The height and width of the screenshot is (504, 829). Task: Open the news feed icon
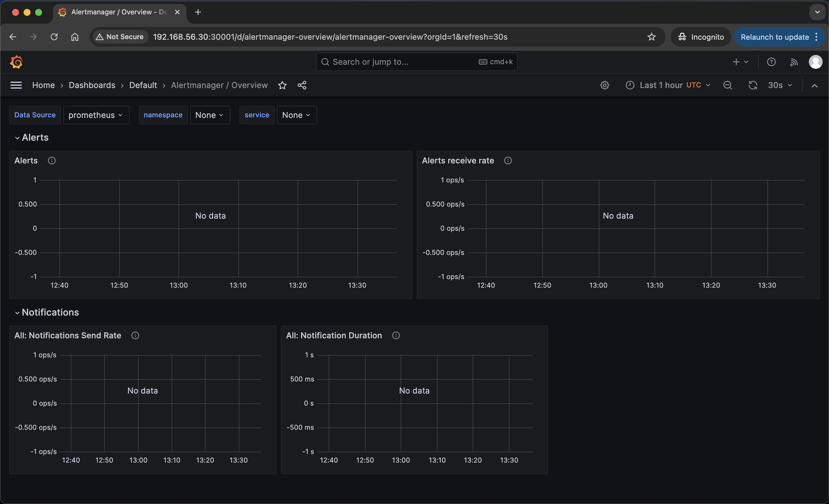pos(794,62)
